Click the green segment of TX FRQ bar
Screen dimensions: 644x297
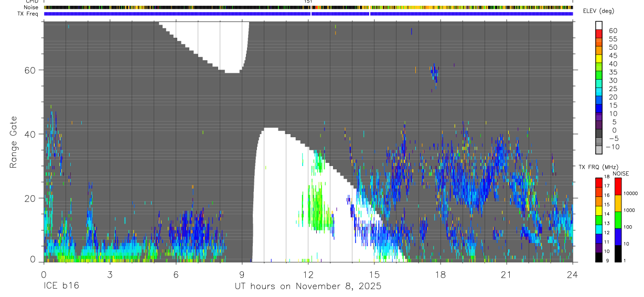[x=599, y=220]
